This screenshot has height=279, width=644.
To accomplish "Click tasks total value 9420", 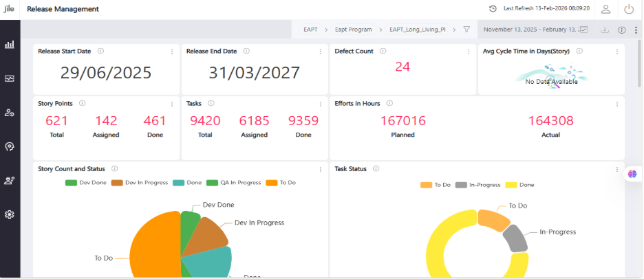I will click(x=205, y=121).
